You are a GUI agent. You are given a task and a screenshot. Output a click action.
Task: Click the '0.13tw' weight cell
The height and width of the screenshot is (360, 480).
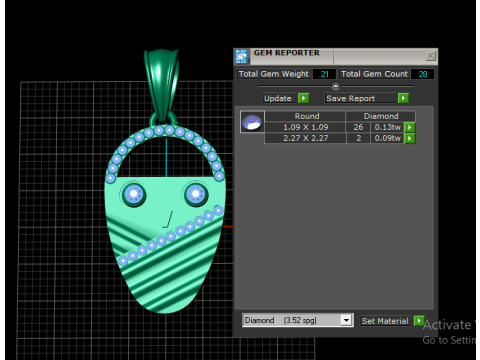tap(387, 127)
